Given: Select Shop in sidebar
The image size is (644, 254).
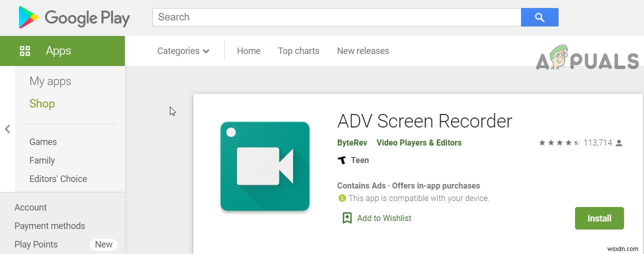Looking at the screenshot, I should [x=42, y=103].
